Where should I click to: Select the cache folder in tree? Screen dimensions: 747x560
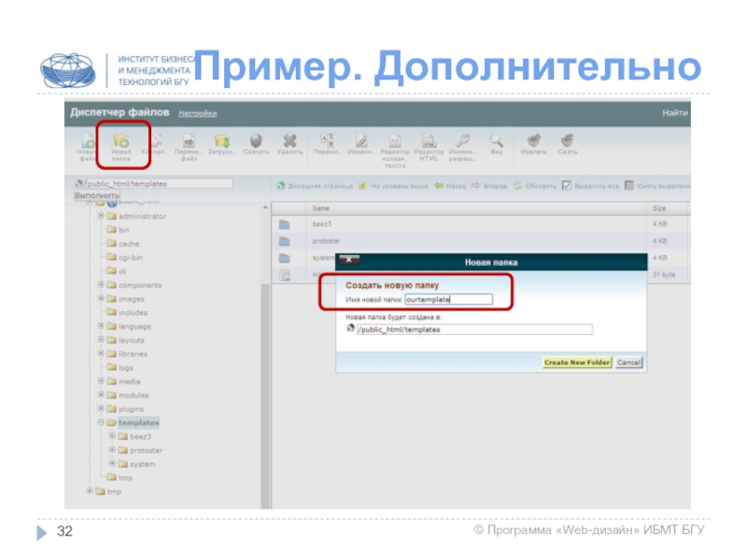tap(123, 244)
